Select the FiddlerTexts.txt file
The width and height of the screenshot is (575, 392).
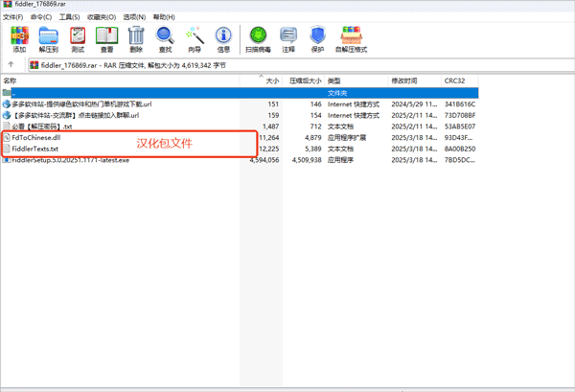pos(34,150)
